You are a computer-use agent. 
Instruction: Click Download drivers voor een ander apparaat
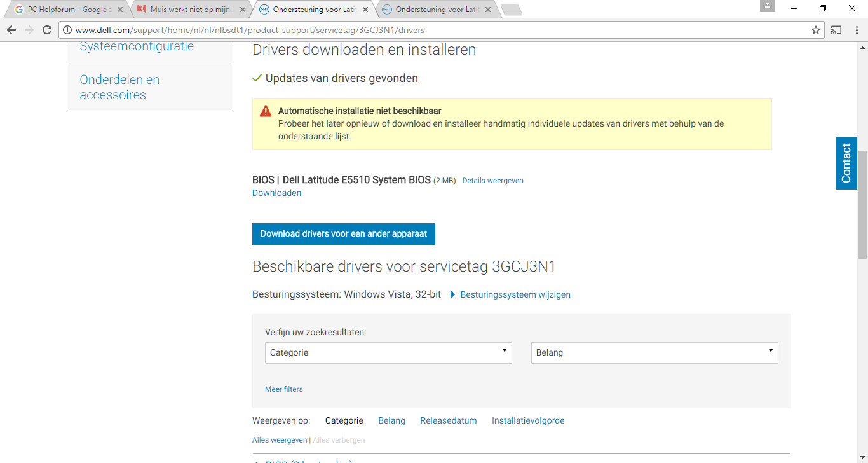pyautogui.click(x=344, y=233)
